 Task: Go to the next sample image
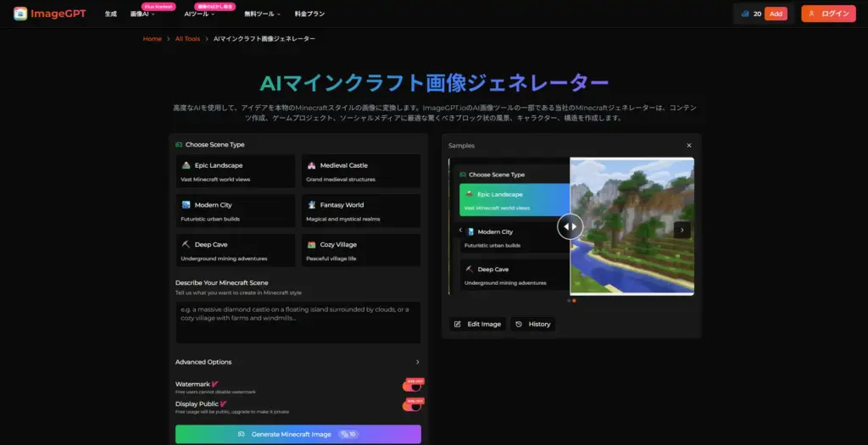click(682, 230)
